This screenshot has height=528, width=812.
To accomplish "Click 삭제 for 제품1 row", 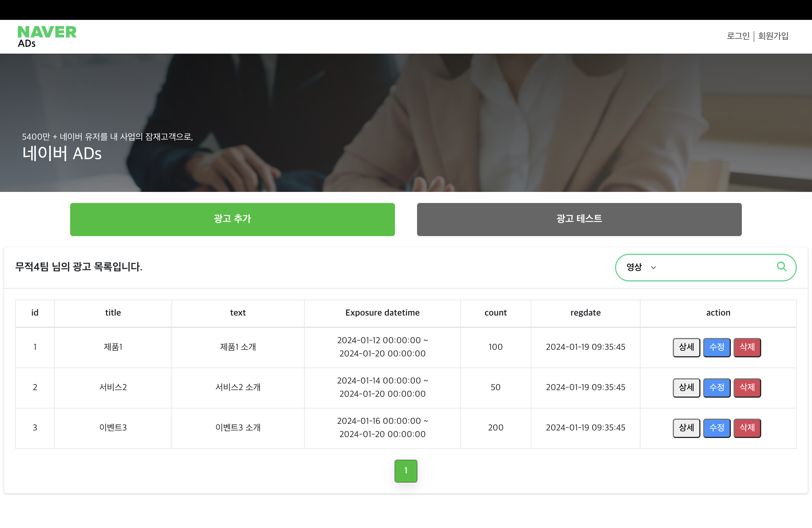I will click(x=747, y=347).
